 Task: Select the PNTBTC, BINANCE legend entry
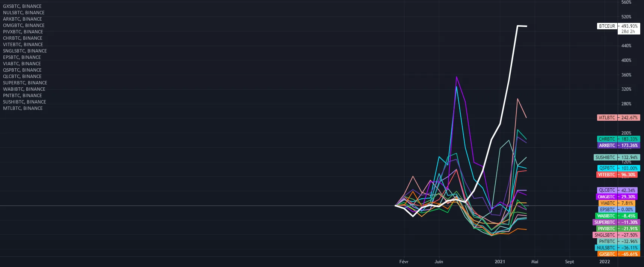23,96
